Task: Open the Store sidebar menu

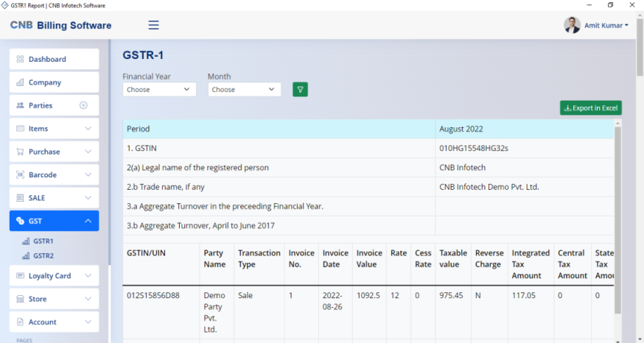Action: point(54,299)
